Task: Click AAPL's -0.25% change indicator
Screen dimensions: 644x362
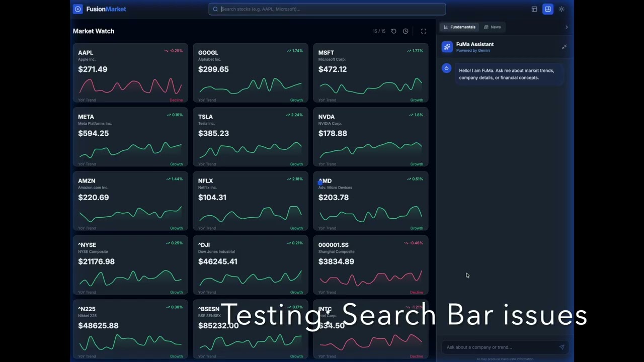Action: click(x=174, y=51)
